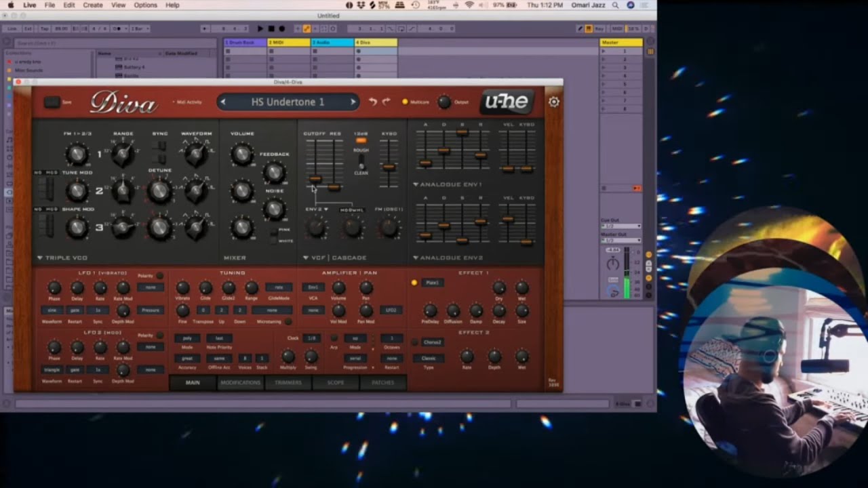Open Effect 1 Plate1 type selector
Image resolution: width=868 pixels, height=488 pixels.
(x=433, y=282)
